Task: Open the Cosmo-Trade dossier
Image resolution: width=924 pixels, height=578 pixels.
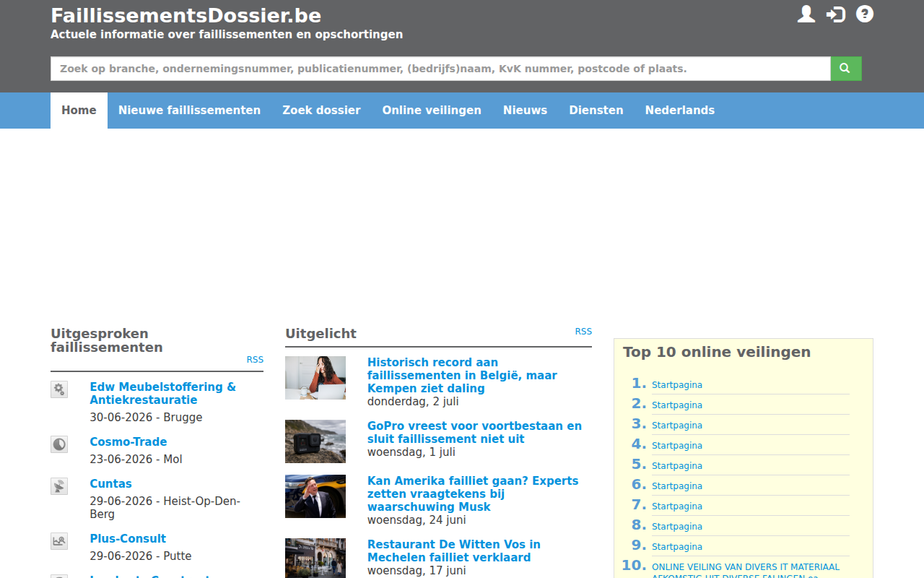Action: (128, 442)
